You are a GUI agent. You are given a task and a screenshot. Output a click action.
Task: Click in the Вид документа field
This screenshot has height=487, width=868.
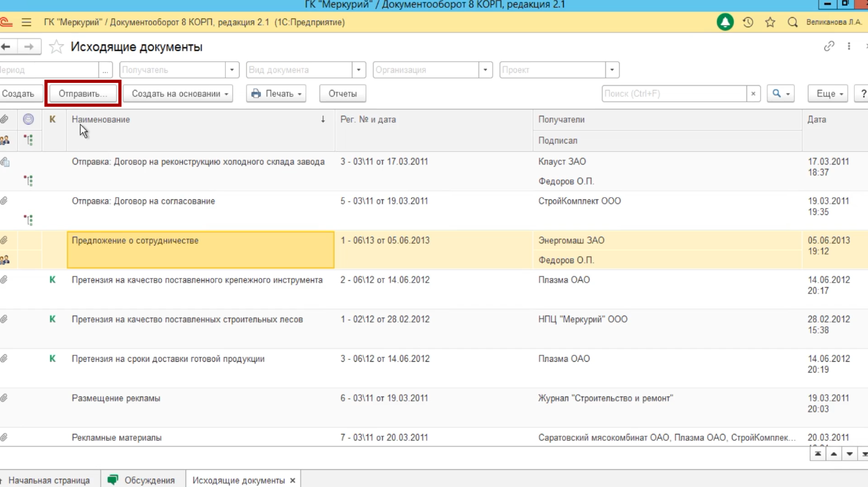[299, 70]
